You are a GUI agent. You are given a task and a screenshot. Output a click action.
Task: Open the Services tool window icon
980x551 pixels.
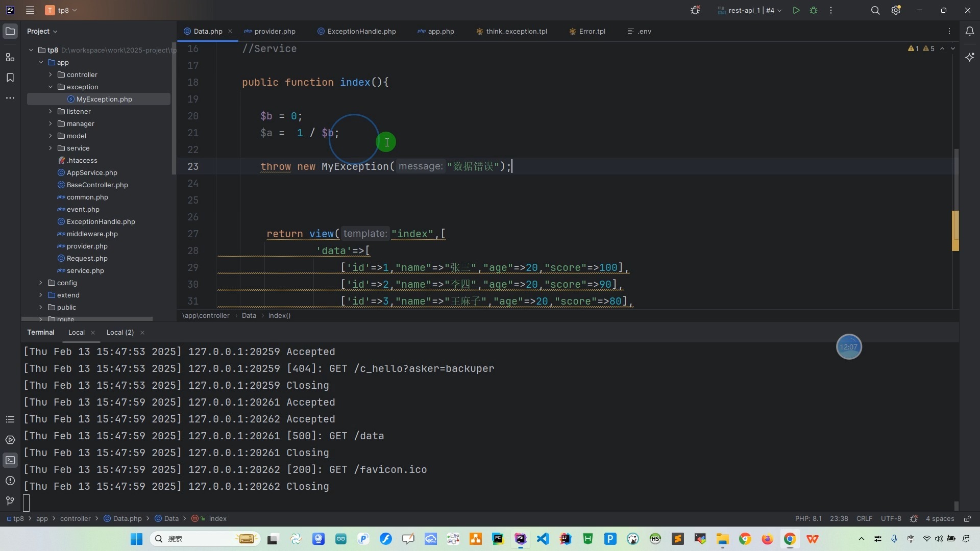(x=10, y=440)
